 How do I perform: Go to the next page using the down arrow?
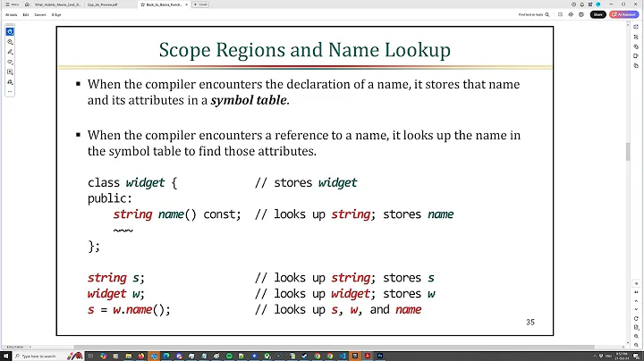(x=636, y=309)
